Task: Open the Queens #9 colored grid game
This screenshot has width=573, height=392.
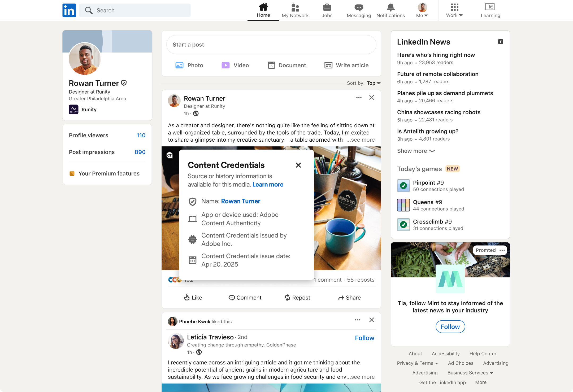Action: click(403, 205)
